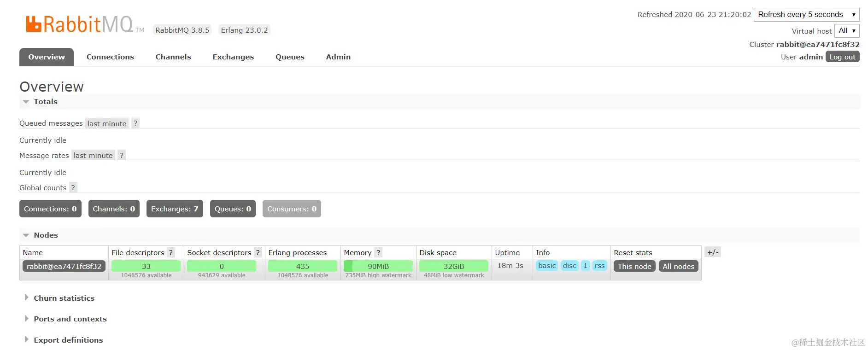This screenshot has height=350, width=868.
Task: Switch to the Admin tab
Action: coord(338,57)
